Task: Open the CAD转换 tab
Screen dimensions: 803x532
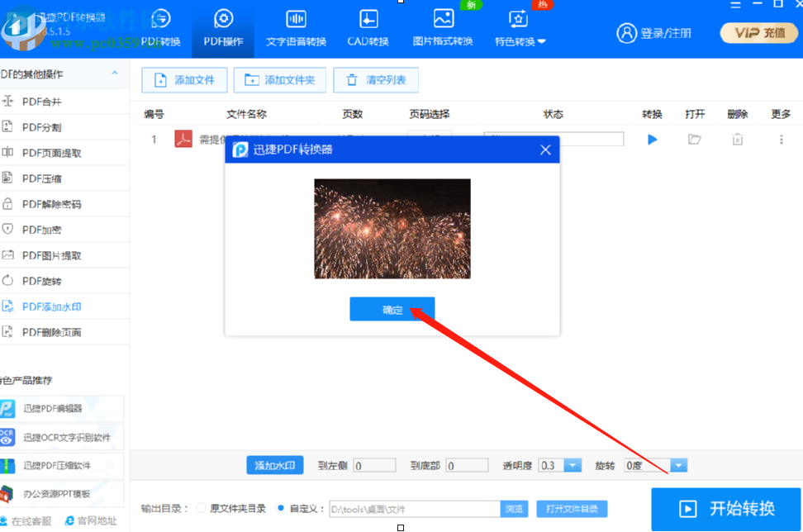Action: [x=368, y=29]
